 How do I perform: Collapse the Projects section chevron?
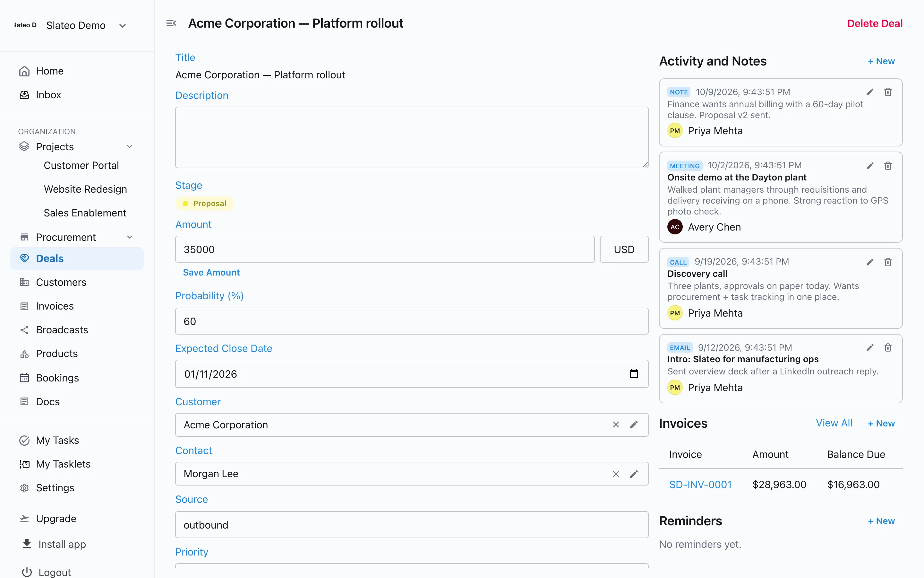pos(130,146)
